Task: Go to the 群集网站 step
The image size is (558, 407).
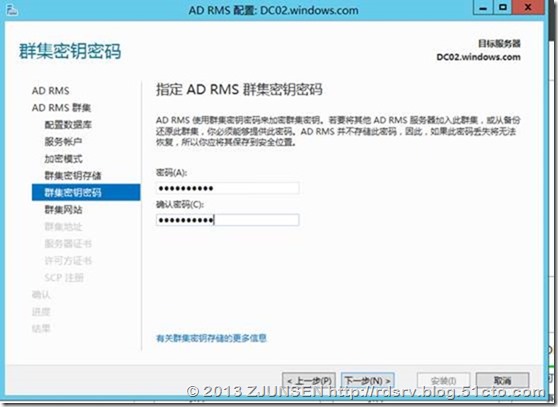Action: [63, 210]
